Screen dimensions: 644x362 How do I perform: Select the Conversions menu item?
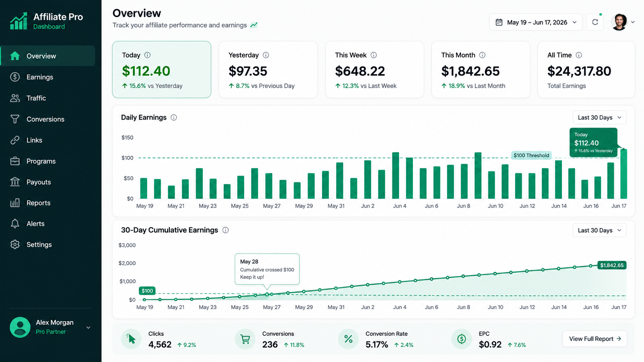(48, 119)
